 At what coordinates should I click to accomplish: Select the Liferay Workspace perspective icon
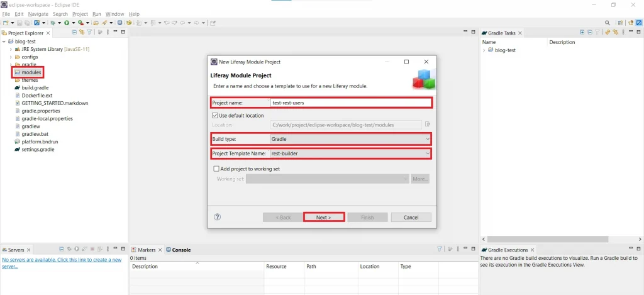point(639,23)
